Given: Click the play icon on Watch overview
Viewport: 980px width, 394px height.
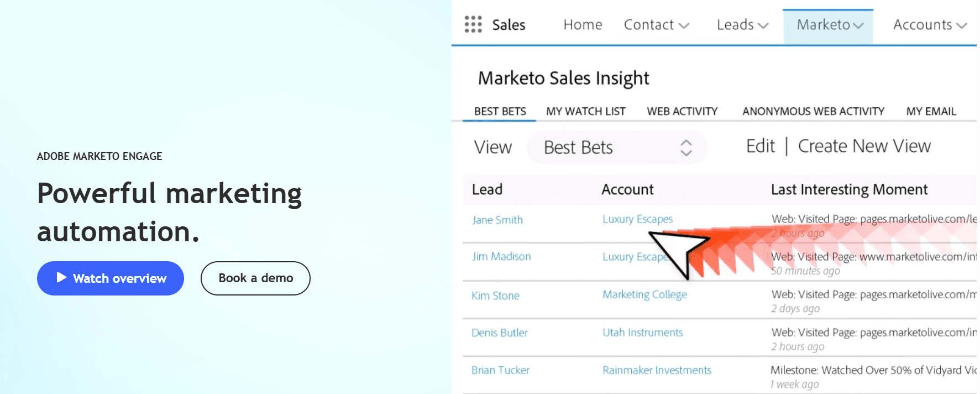Looking at the screenshot, I should pyautogui.click(x=62, y=278).
